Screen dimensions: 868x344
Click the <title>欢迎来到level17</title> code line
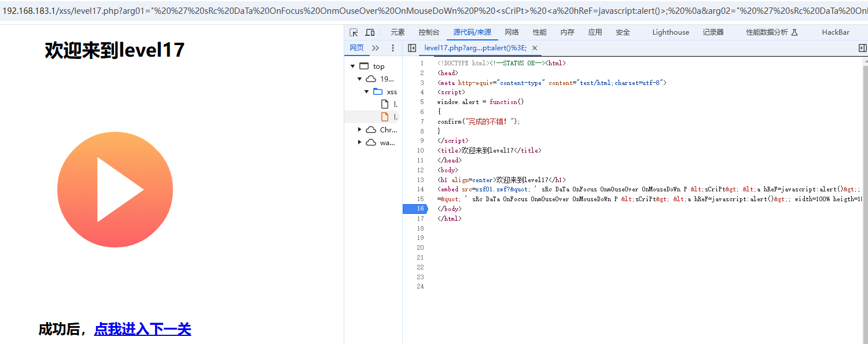[489, 150]
